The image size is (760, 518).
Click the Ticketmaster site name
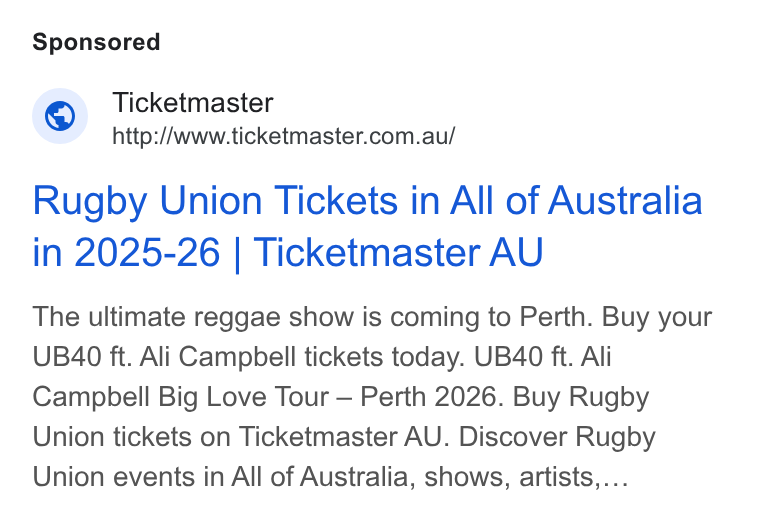(x=193, y=103)
